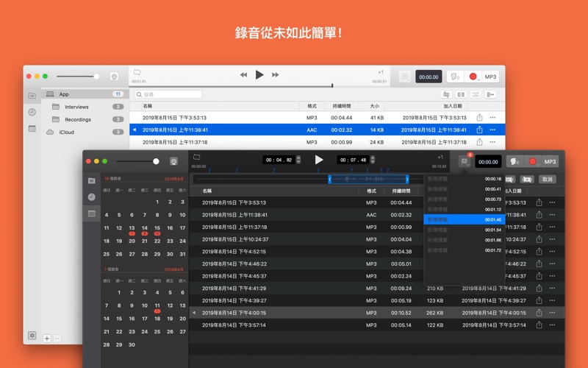Open more options for the 下午4:41:29 row
This screenshot has height=368, width=588.
point(552,289)
